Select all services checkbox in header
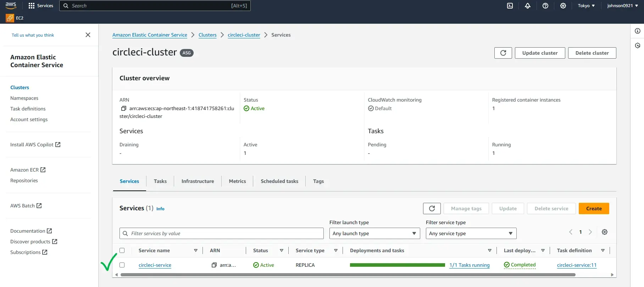 [x=122, y=250]
